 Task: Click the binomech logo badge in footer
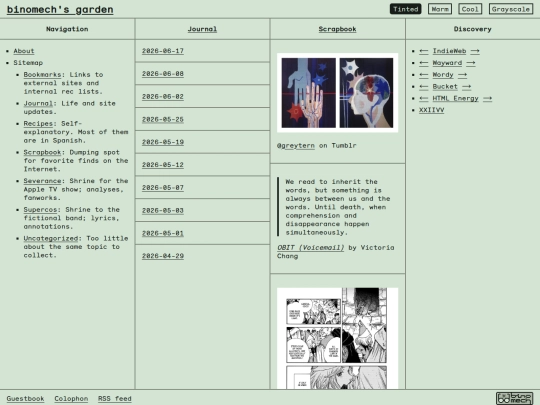click(515, 398)
